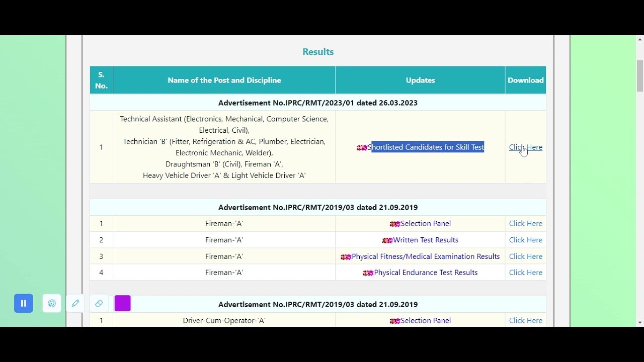Click 'Driver-Cum-Operator-'A'' post name cell
The image size is (644, 362).
[224, 321]
